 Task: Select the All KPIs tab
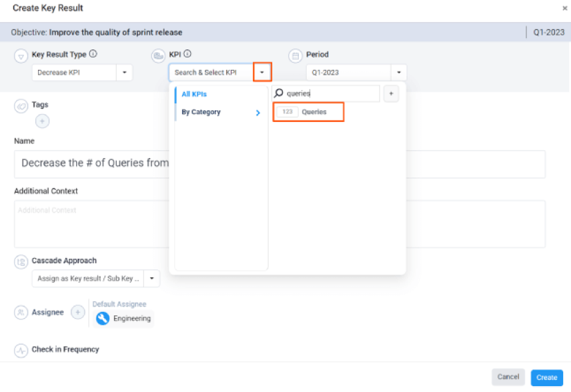pyautogui.click(x=194, y=94)
